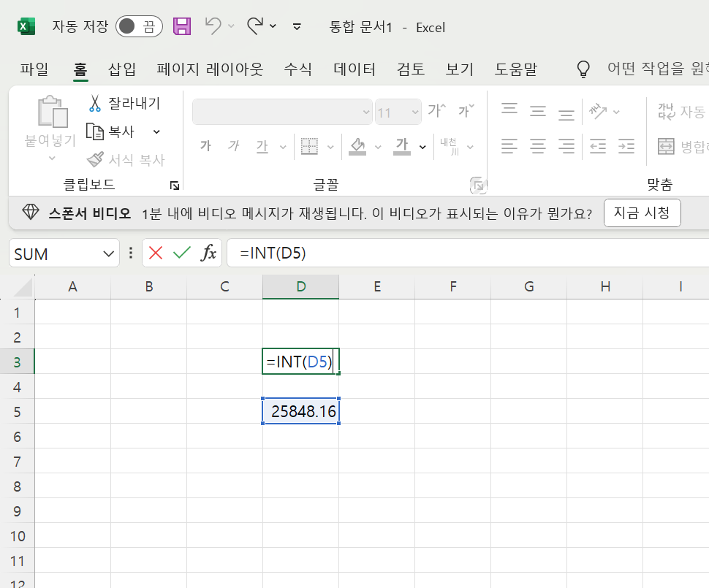
Task: Open Insert Function fx dialog
Action: [208, 253]
